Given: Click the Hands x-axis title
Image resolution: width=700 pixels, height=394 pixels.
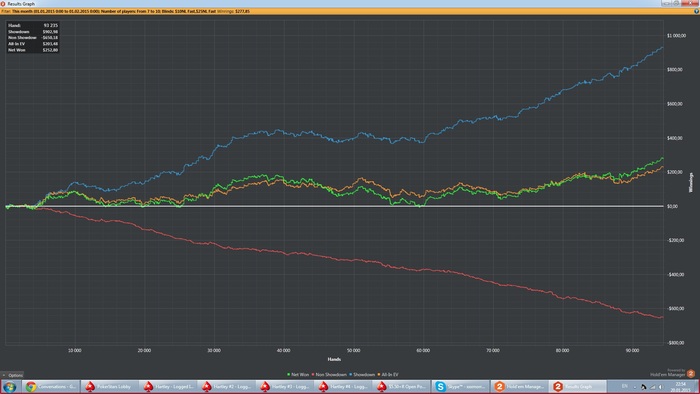Looking at the screenshot, I should 334,359.
